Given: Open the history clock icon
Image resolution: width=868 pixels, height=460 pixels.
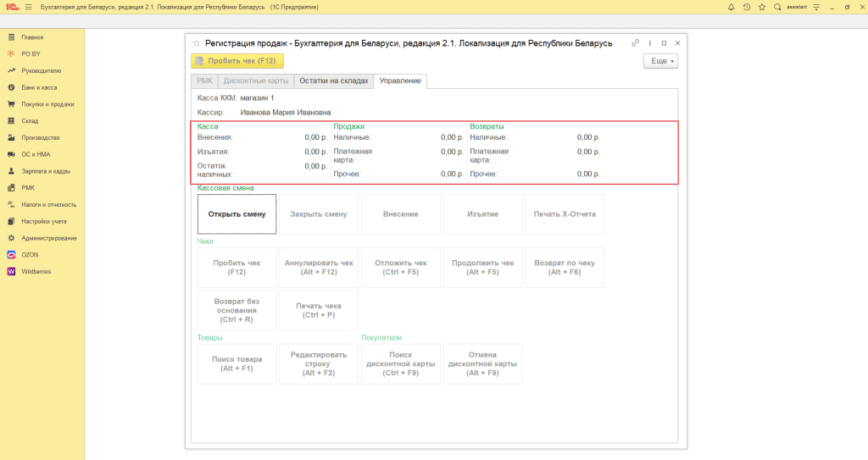Looking at the screenshot, I should pos(746,7).
